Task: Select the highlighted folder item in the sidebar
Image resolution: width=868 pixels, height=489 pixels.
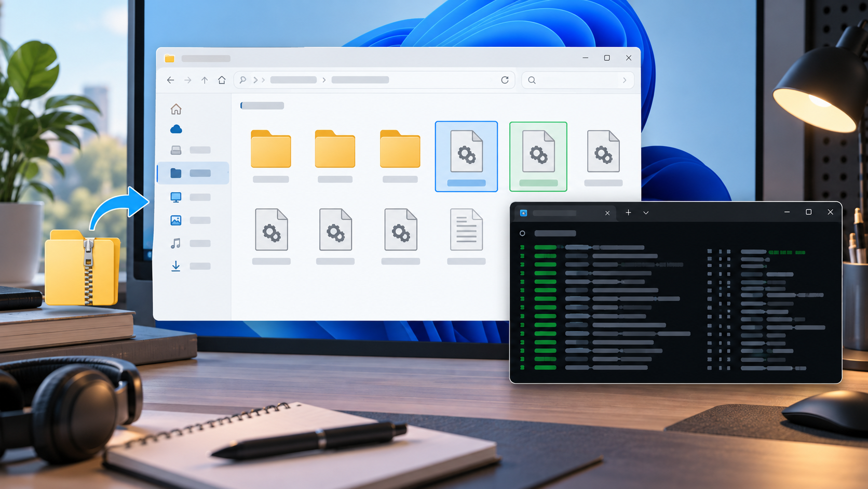Action: coord(193,173)
